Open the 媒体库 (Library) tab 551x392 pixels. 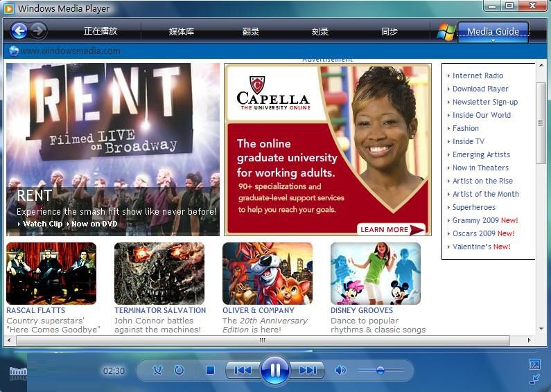tap(182, 31)
